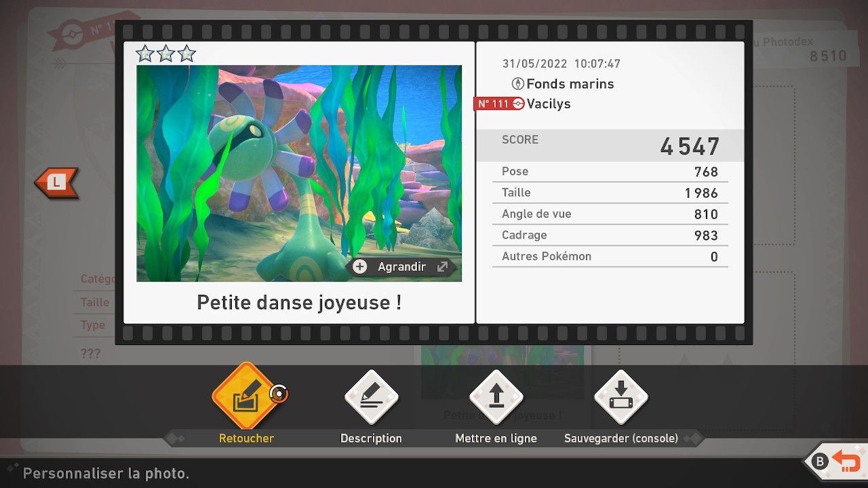Screen dimensions: 868x488
Task: Click the compass icon beside Fonds marins
Action: click(517, 84)
